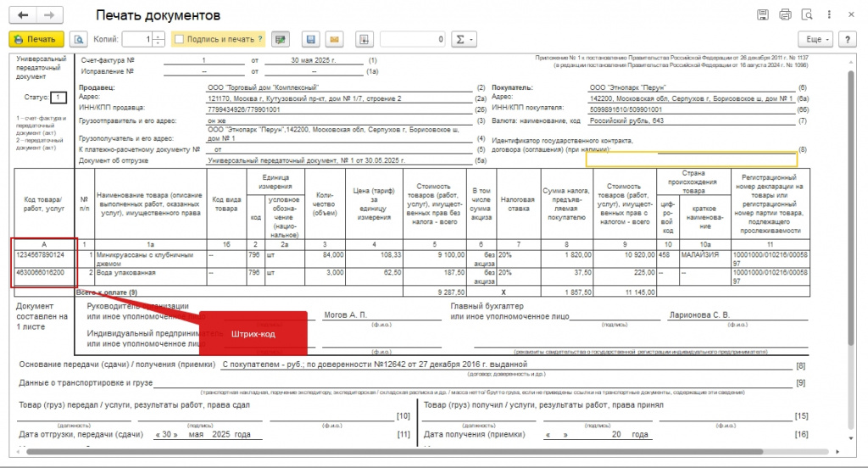The width and height of the screenshot is (868, 468).
Task: Click the Статус box with value 1
Action: tap(58, 97)
